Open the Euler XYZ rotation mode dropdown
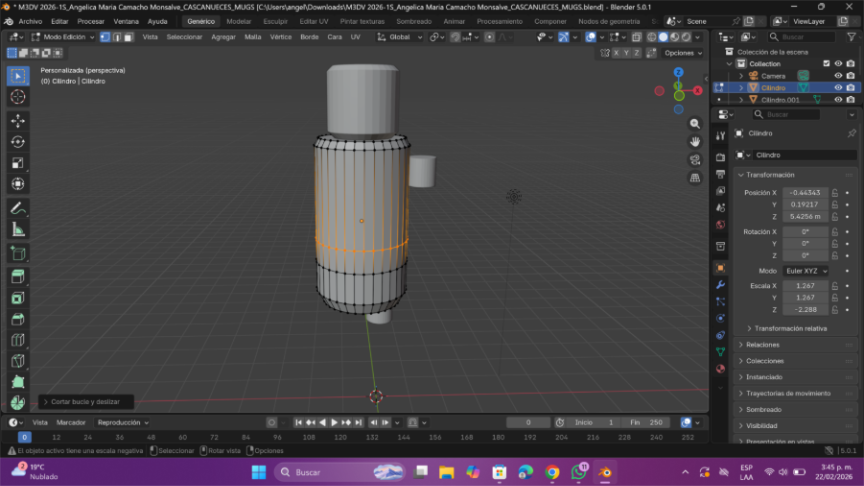This screenshot has height=486, width=864. click(805, 271)
